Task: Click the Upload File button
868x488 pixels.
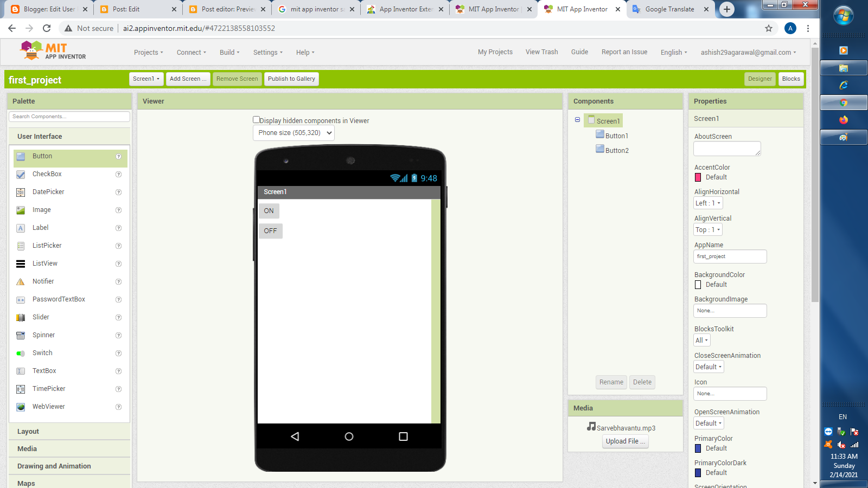Action: 625,441
